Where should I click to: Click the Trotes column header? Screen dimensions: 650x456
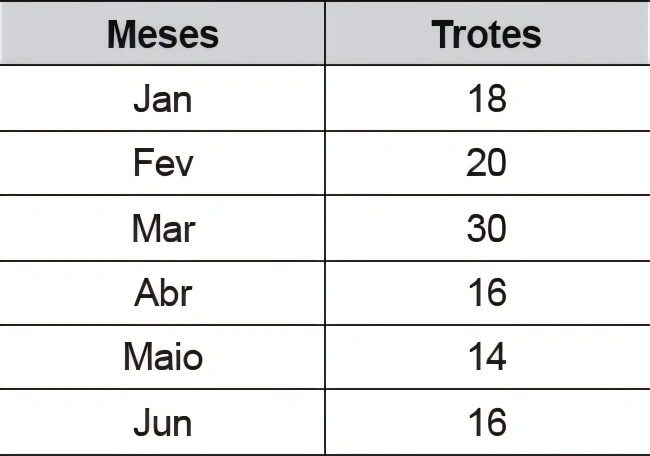(x=486, y=35)
